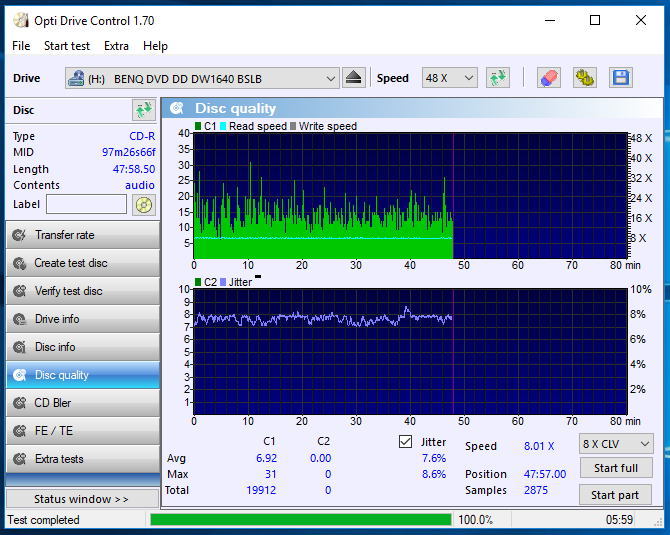This screenshot has width=670, height=535.
Task: Refresh disc info in Disc panel
Action: point(144,110)
